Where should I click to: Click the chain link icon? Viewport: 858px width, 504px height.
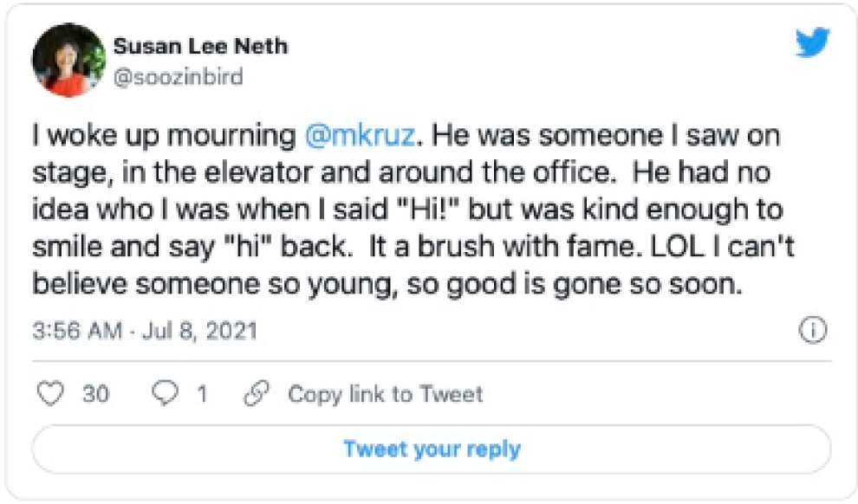[257, 394]
